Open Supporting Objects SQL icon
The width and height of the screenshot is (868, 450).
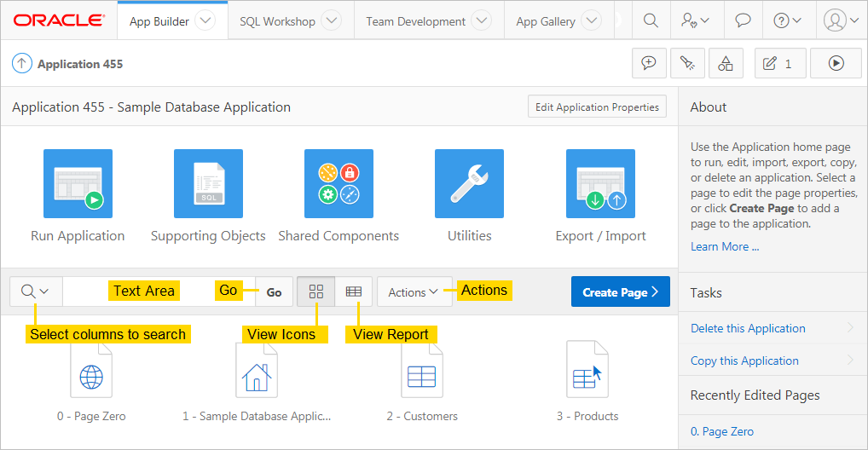tap(208, 183)
